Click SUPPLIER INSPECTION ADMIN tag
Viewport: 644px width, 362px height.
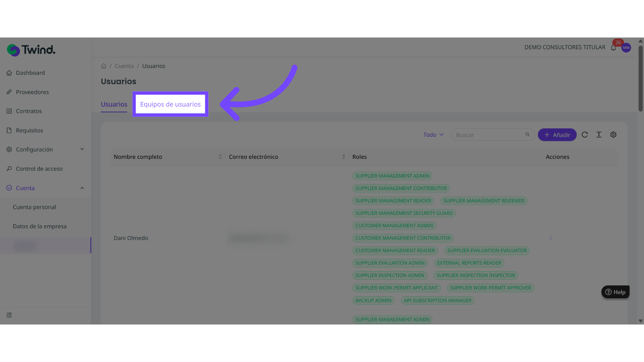(x=390, y=276)
